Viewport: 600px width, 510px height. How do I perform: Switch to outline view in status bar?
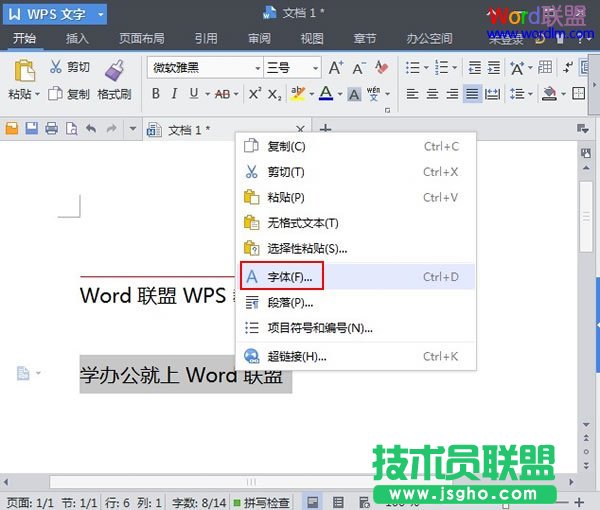click(x=338, y=502)
